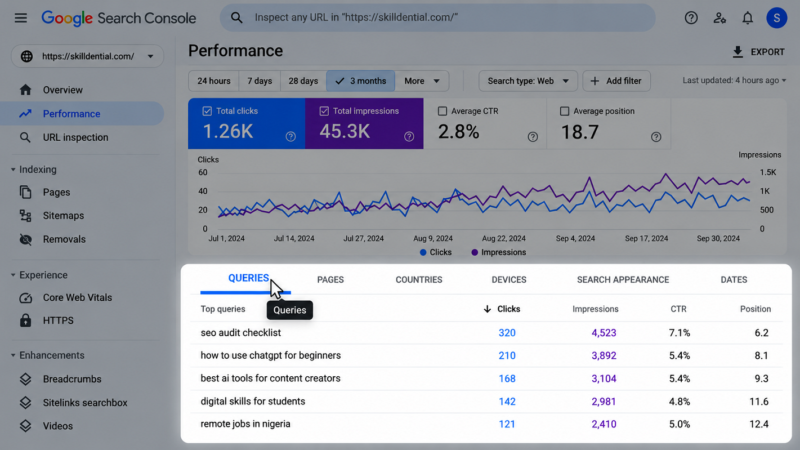Switch to the Devices tab
The width and height of the screenshot is (800, 450).
pos(509,280)
